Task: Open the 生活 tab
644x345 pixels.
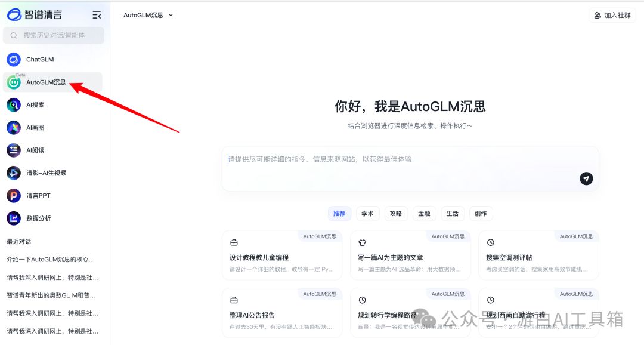Action: coord(453,214)
